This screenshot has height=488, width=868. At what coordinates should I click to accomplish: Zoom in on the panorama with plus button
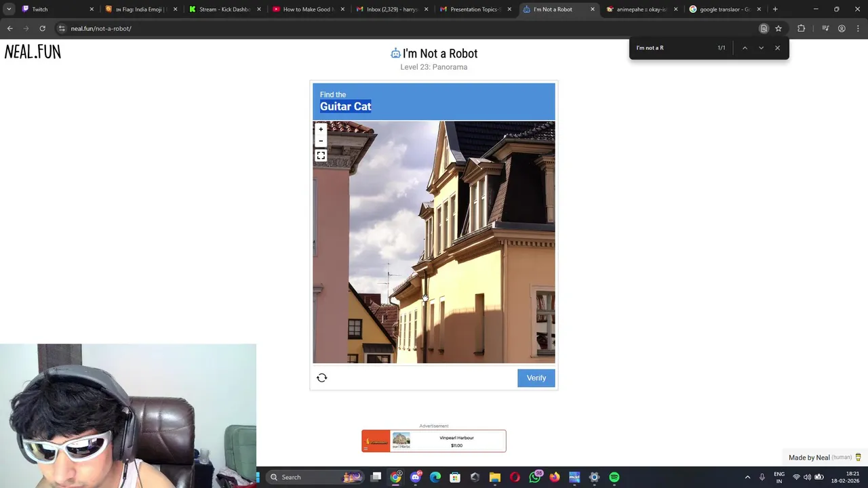[321, 129]
